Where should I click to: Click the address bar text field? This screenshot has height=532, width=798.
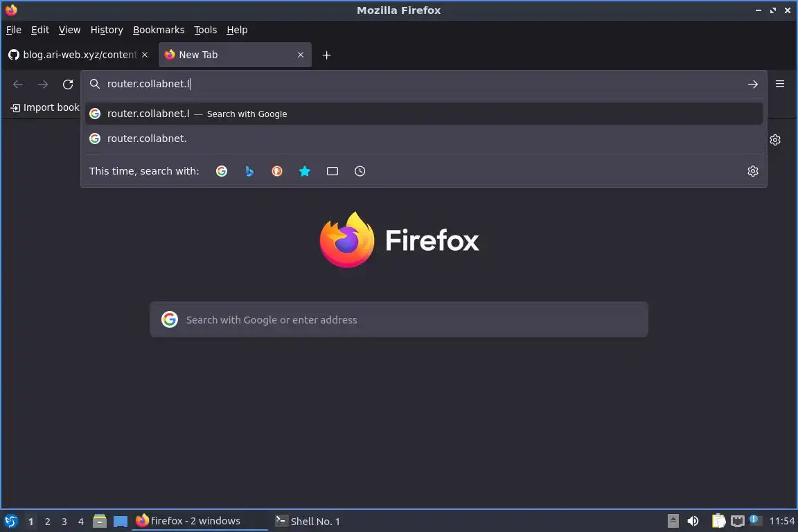[423, 84]
